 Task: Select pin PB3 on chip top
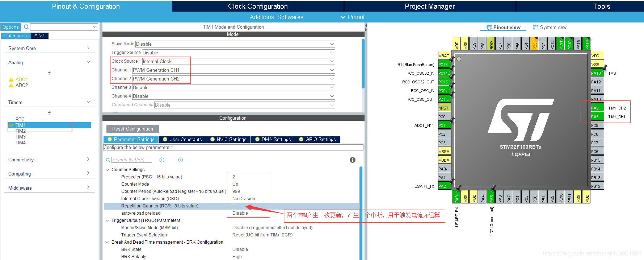click(x=535, y=44)
